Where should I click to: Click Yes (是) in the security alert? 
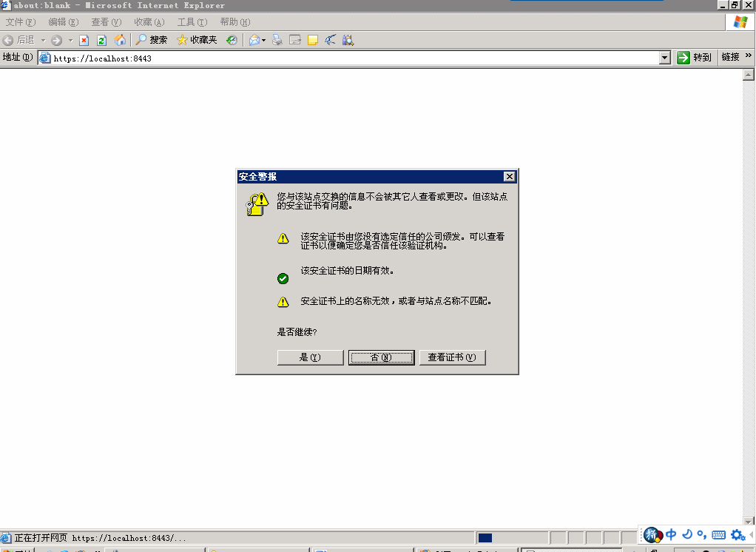(310, 357)
